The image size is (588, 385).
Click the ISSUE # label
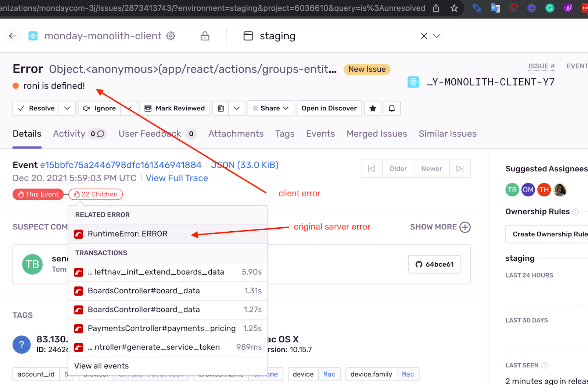[x=541, y=66]
